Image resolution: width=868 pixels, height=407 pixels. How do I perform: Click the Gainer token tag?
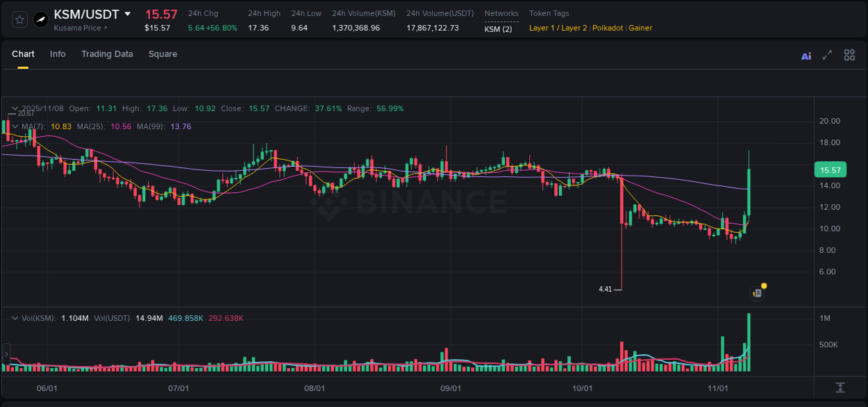(x=640, y=28)
